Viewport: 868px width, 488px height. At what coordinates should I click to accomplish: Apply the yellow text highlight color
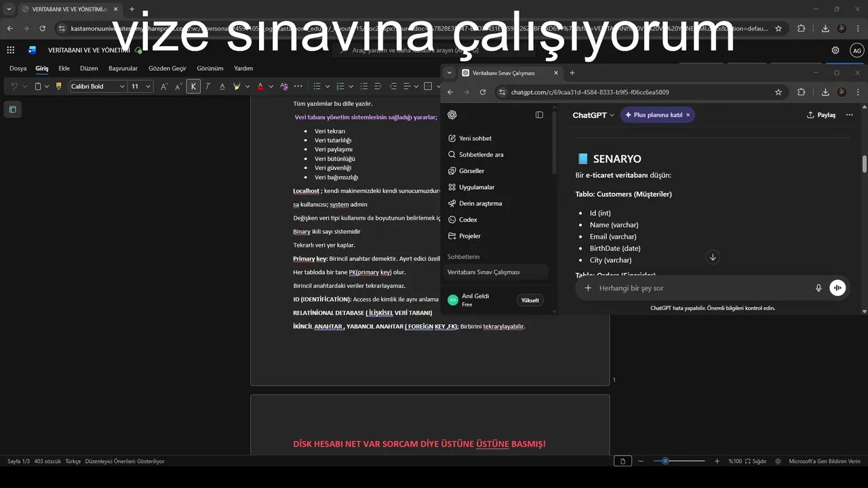237,86
